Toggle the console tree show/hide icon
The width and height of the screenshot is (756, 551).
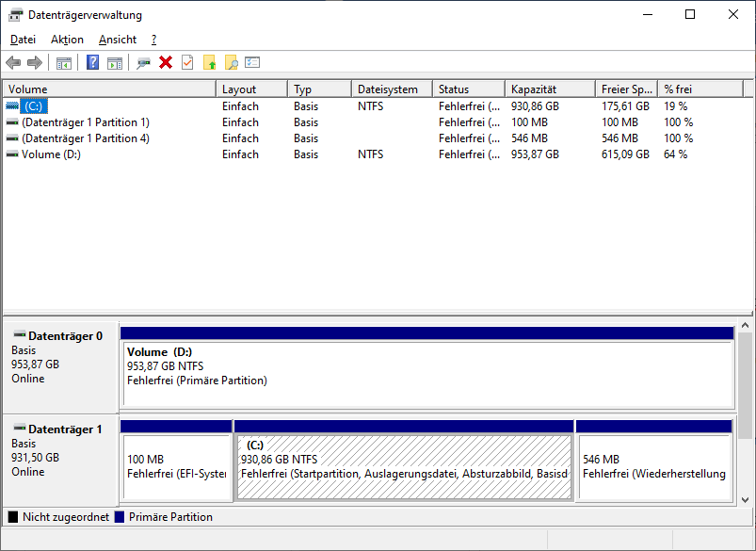(x=64, y=63)
